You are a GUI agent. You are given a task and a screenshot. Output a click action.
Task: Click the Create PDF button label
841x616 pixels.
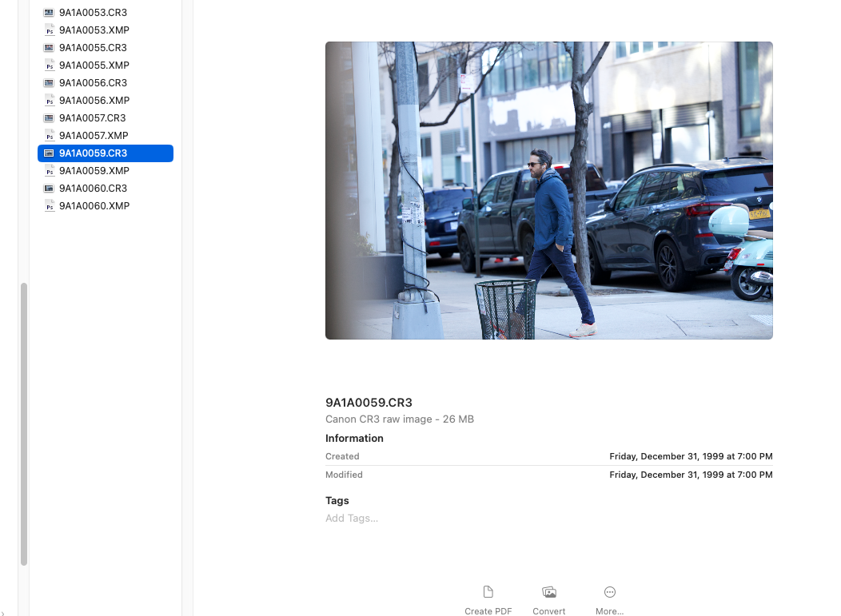tap(488, 611)
